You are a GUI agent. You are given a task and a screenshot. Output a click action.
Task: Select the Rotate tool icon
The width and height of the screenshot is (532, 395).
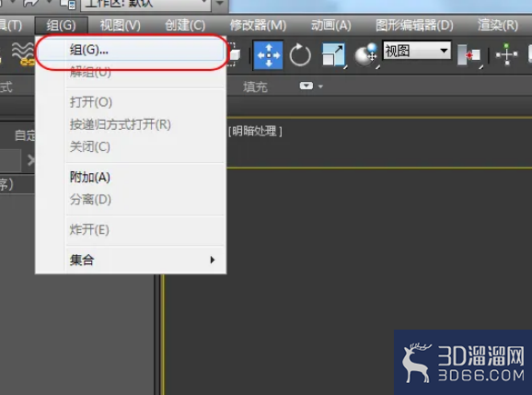pos(300,54)
